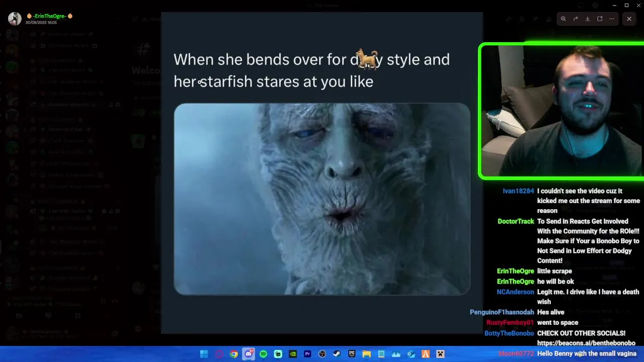
Task: Click the "he will be ok" chat message
Action: click(555, 282)
